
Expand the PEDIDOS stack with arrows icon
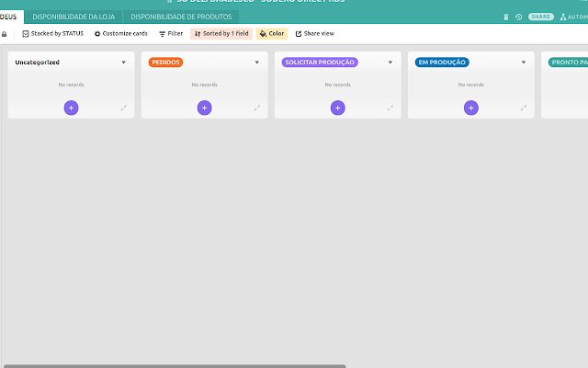point(257,109)
